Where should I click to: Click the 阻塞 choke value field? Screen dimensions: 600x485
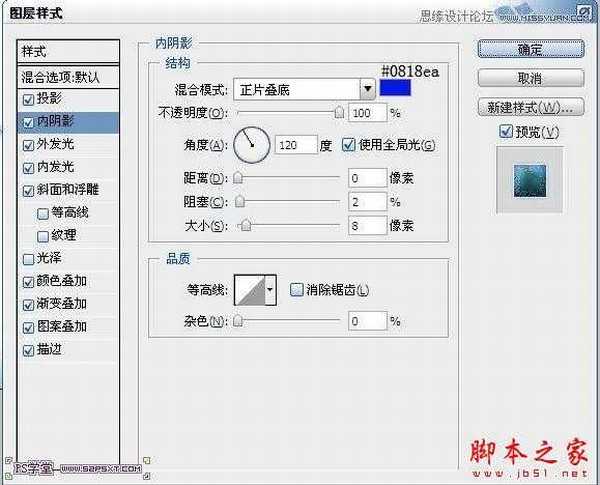click(367, 202)
